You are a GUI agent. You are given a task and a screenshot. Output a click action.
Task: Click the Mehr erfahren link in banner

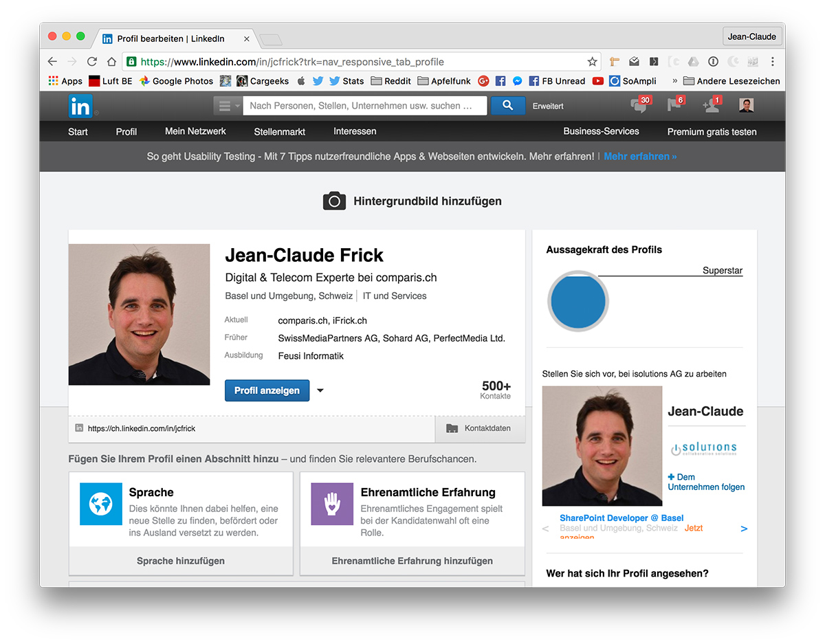640,157
